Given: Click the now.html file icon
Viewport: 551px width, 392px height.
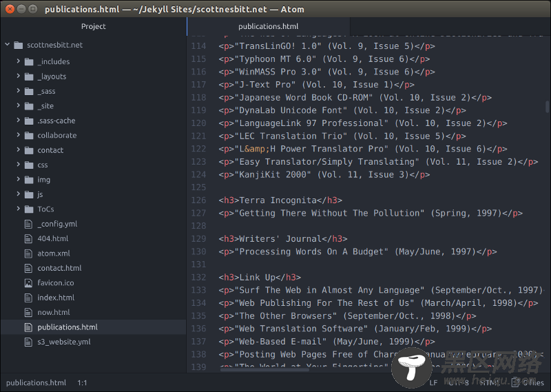Looking at the screenshot, I should 28,313.
